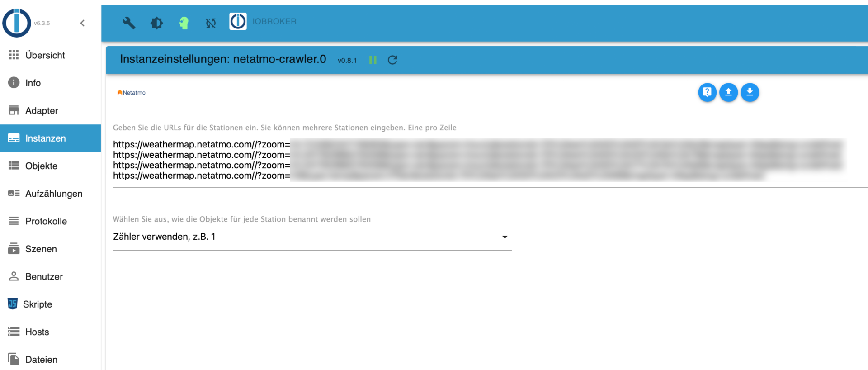Open the Übersicht menu item
This screenshot has width=868, height=370.
45,55
